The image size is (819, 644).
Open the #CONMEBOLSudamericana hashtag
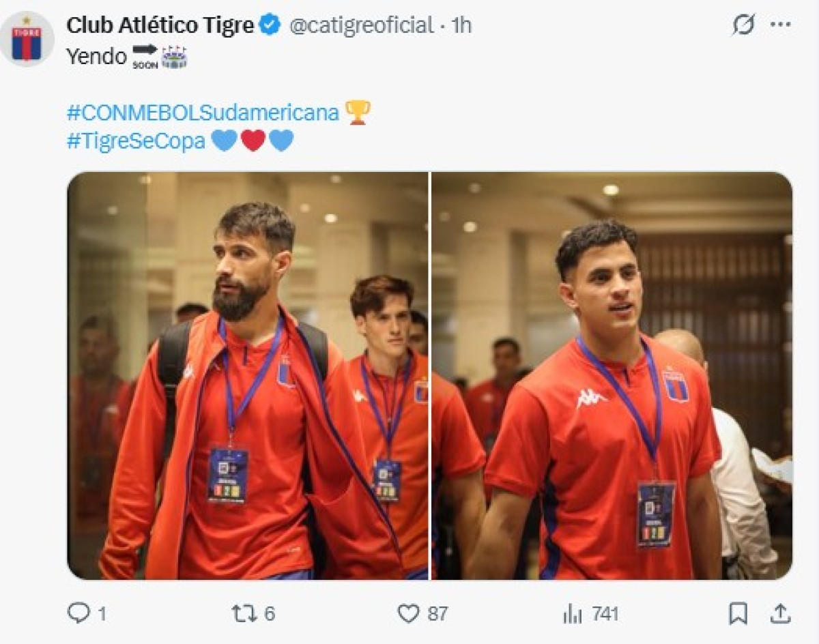(x=203, y=113)
